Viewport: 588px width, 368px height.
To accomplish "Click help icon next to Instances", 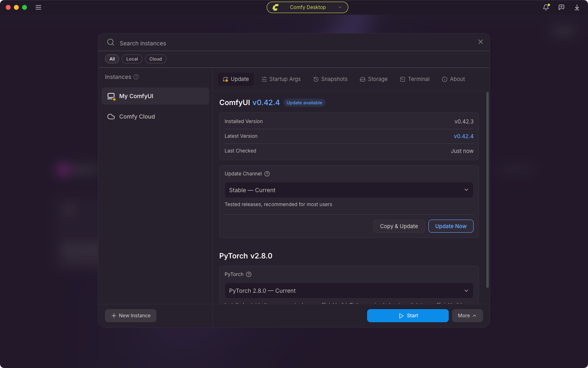I will click(x=136, y=77).
